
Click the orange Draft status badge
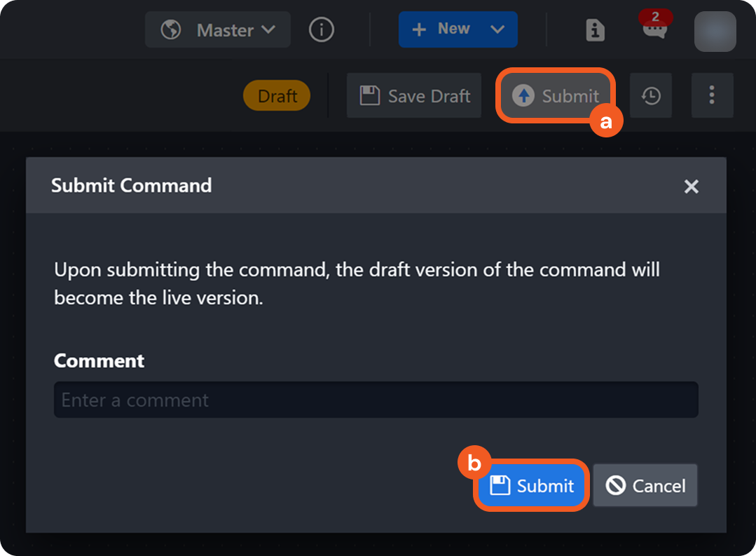(x=277, y=96)
